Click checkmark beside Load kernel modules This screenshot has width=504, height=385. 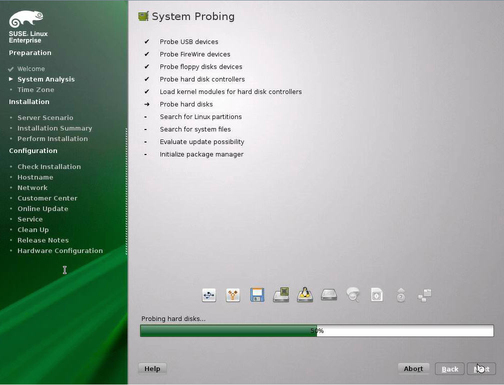point(147,92)
